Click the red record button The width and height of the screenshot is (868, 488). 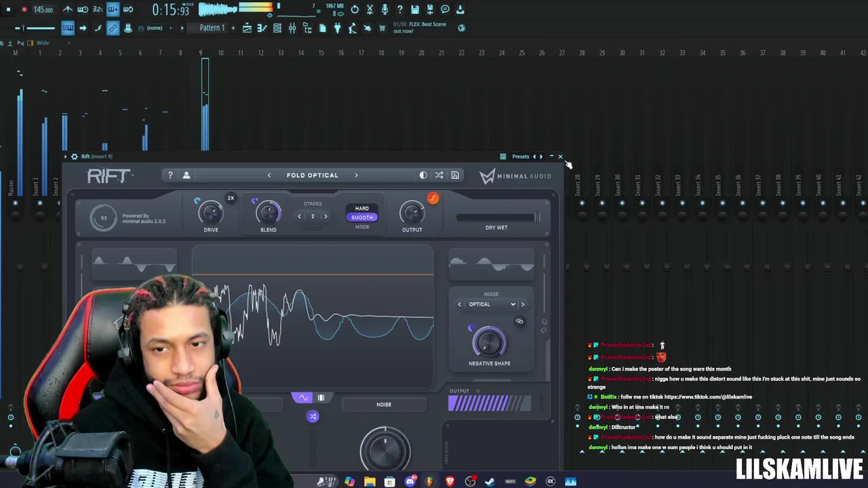click(x=24, y=9)
